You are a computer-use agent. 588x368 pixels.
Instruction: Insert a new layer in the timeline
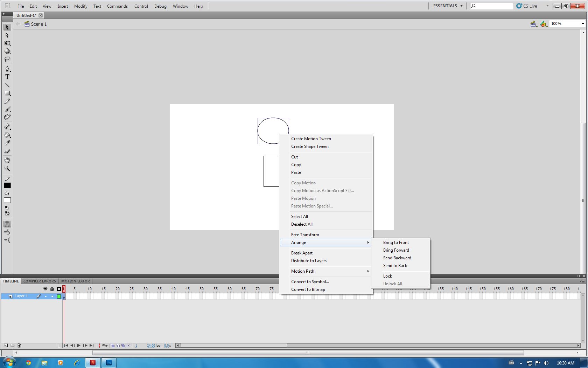(x=6, y=345)
